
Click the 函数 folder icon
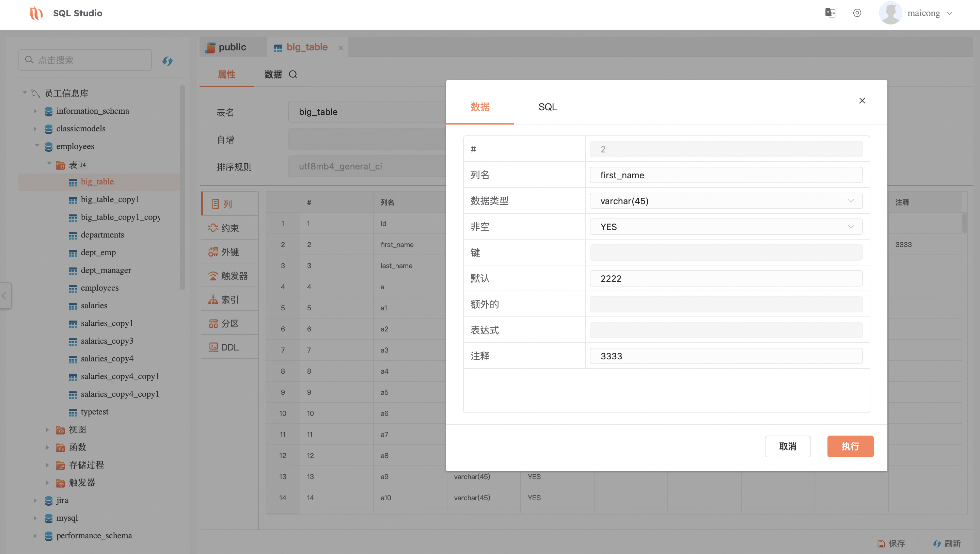point(61,448)
